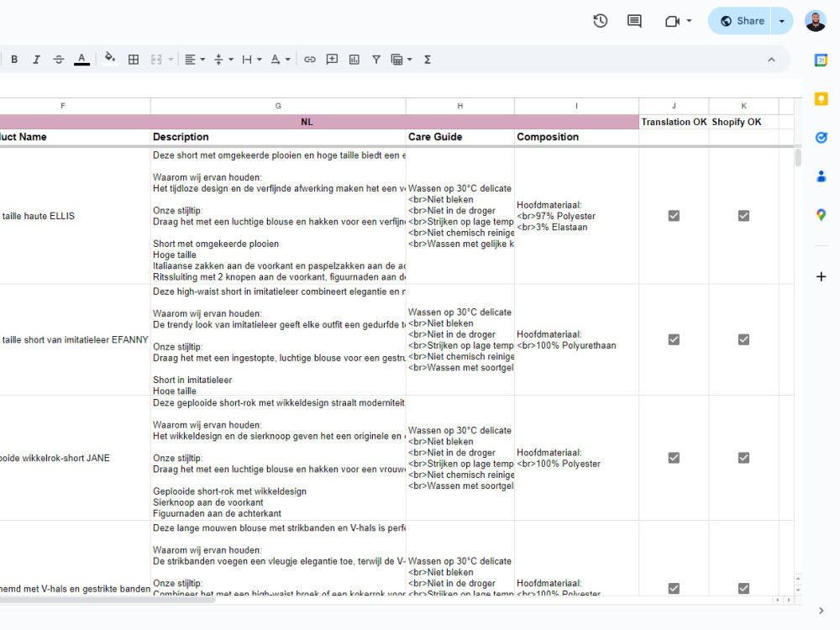Open the Google account avatar
This screenshot has width=840, height=630.
coord(816,21)
